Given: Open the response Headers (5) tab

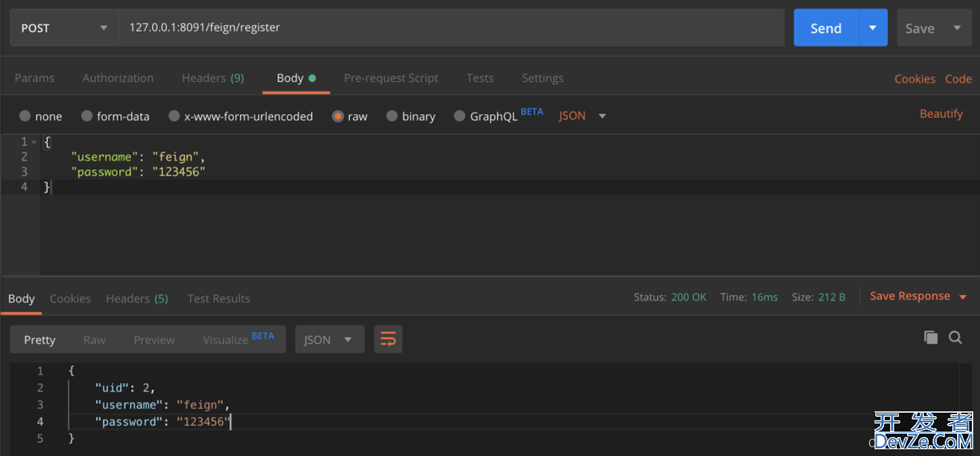Looking at the screenshot, I should pos(137,298).
